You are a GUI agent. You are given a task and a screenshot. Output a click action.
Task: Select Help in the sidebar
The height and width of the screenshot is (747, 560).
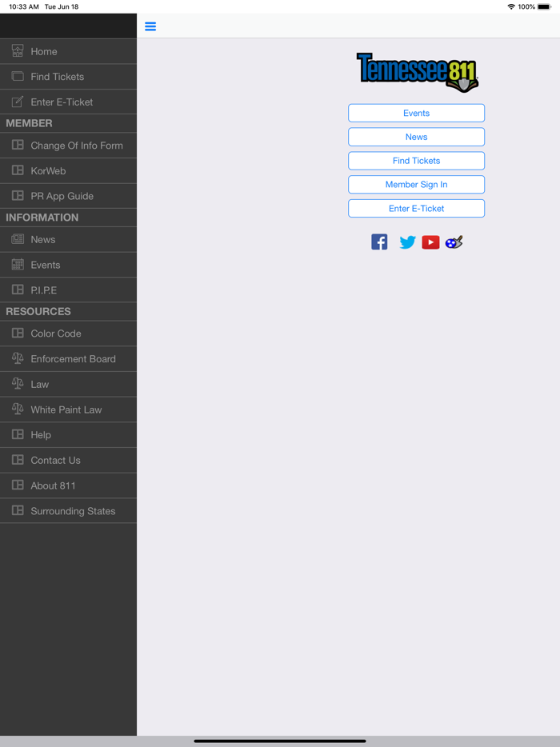click(68, 434)
